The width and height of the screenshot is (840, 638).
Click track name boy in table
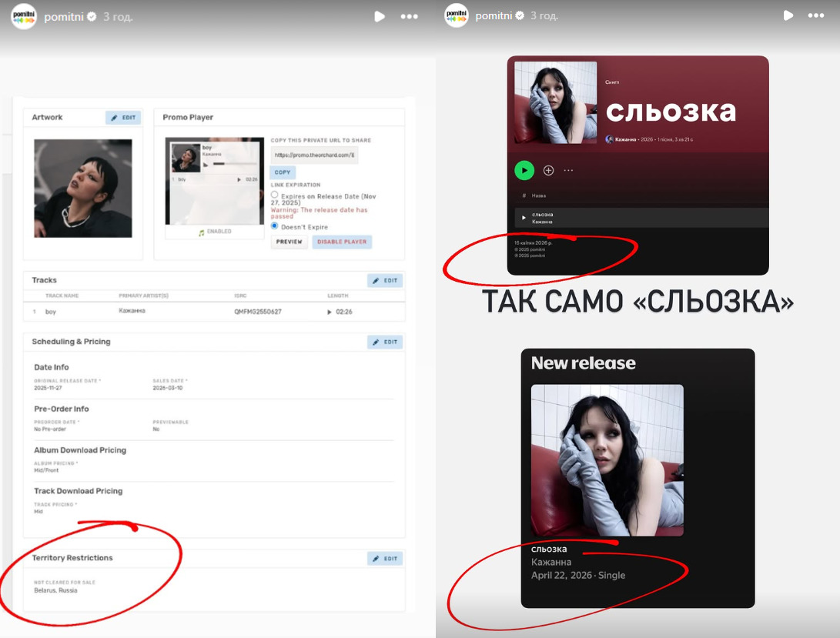(50, 312)
